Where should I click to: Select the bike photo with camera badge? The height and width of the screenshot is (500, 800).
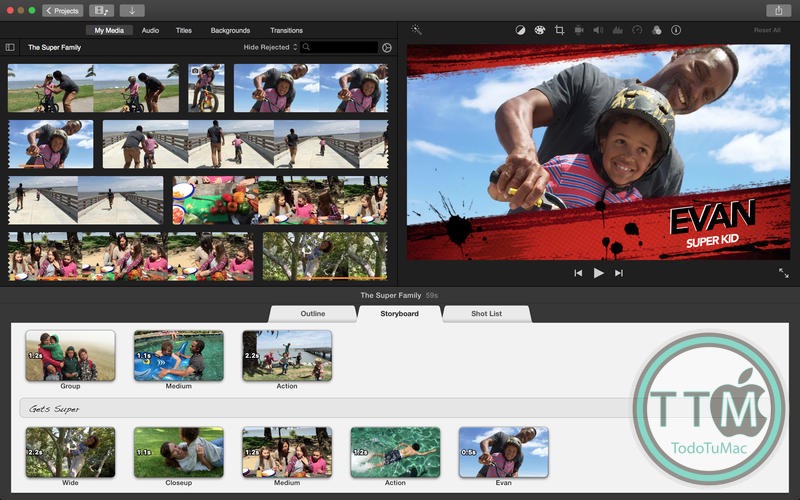(x=206, y=88)
